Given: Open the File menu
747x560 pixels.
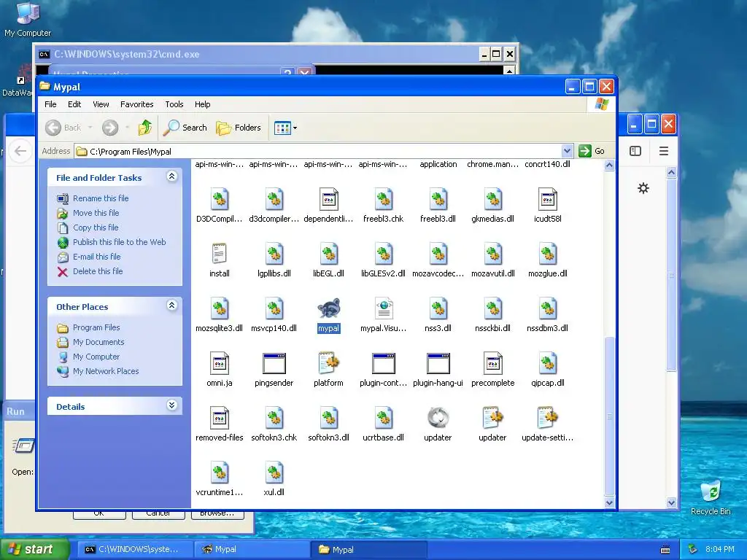Looking at the screenshot, I should point(50,104).
